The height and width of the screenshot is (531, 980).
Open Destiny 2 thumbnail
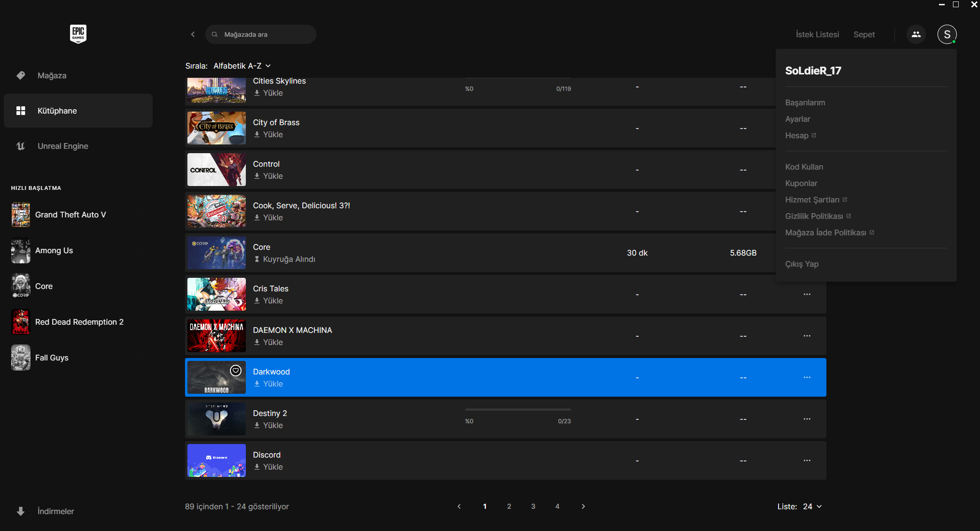click(x=216, y=419)
